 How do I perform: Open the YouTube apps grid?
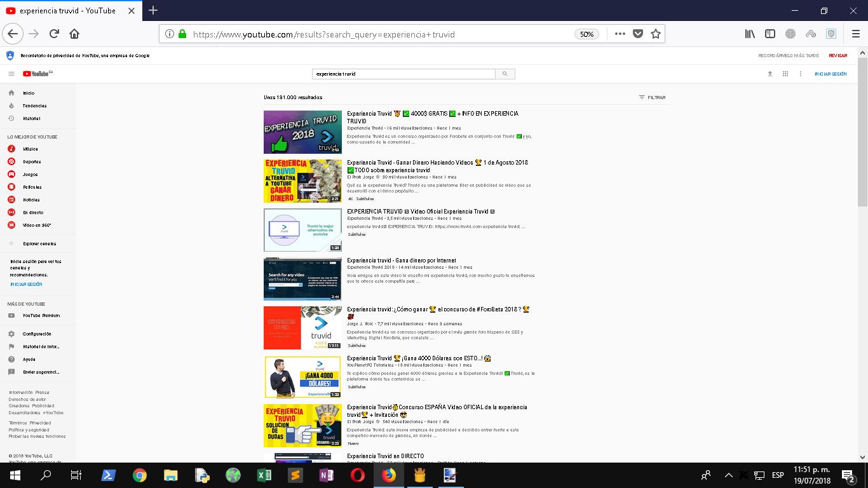tap(785, 74)
